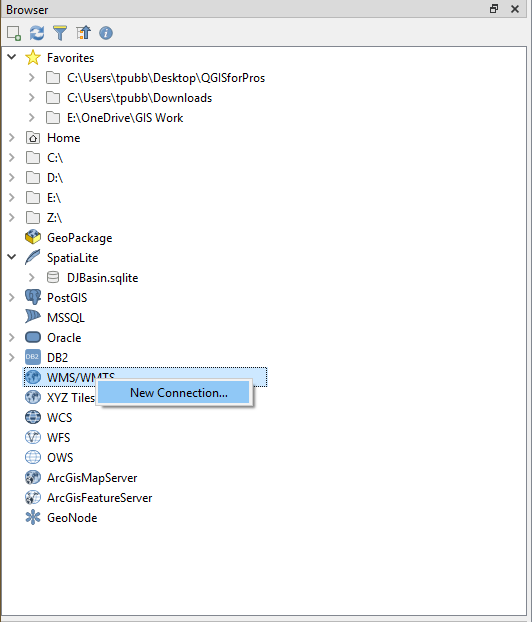Viewport: 532px width, 622px height.
Task: Expand the Home directory node
Action: pyautogui.click(x=12, y=137)
